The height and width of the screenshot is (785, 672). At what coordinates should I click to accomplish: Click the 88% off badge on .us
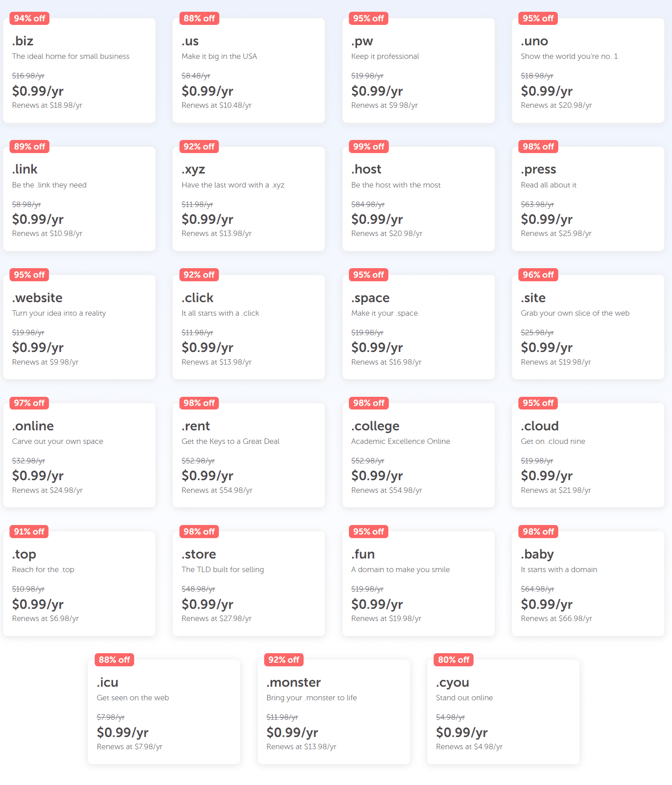(x=199, y=19)
